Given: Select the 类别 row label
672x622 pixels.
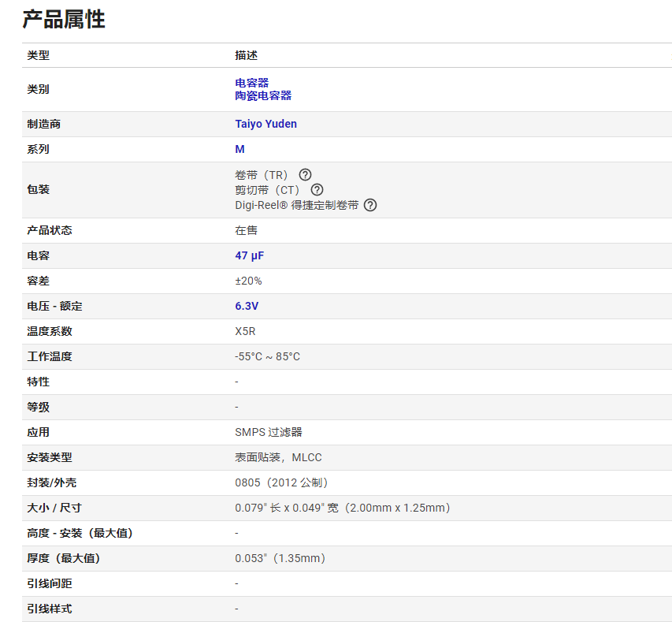Looking at the screenshot, I should [38, 89].
